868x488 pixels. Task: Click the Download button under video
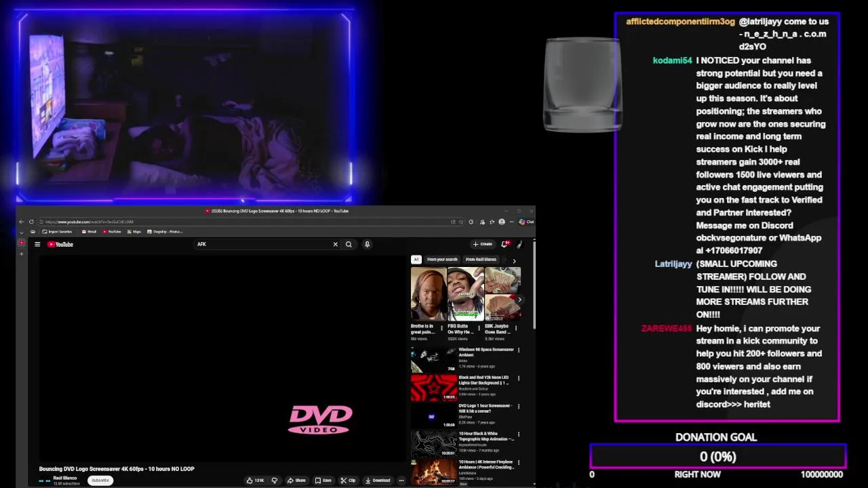click(x=378, y=480)
